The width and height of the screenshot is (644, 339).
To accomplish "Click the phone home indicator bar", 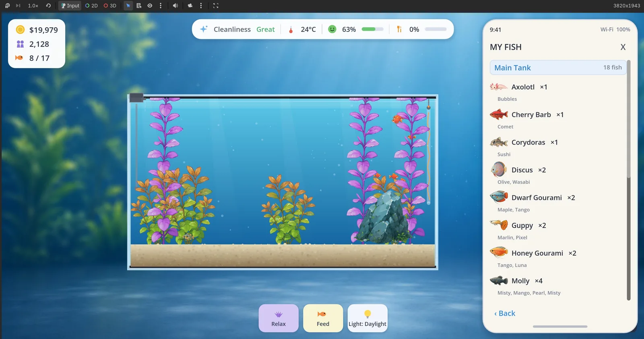I will pos(560,327).
